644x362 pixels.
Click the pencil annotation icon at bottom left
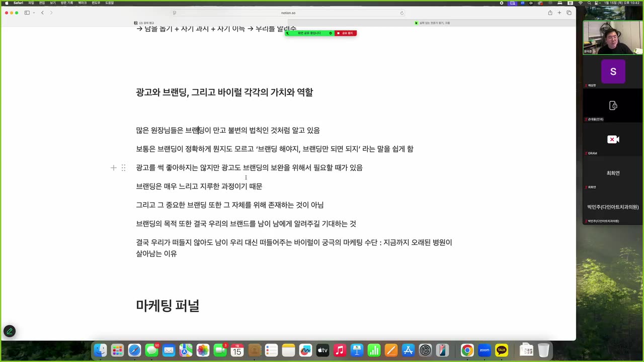(10, 331)
